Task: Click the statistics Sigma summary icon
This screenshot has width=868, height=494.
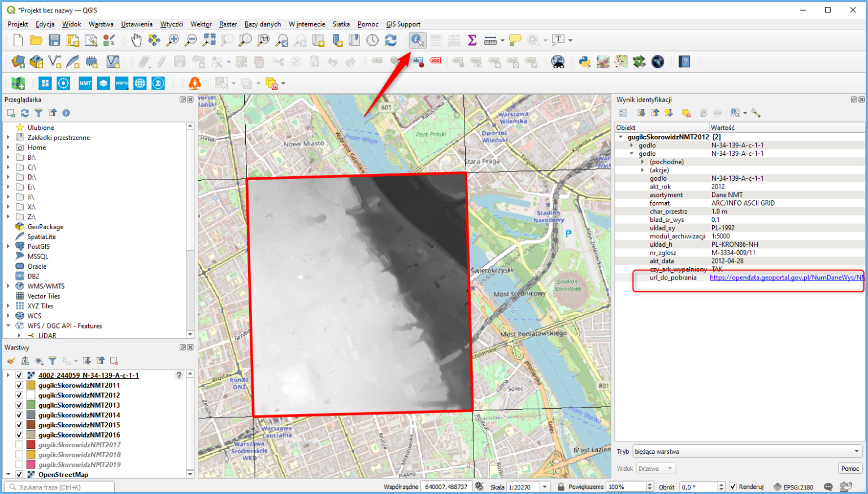Action: [471, 40]
